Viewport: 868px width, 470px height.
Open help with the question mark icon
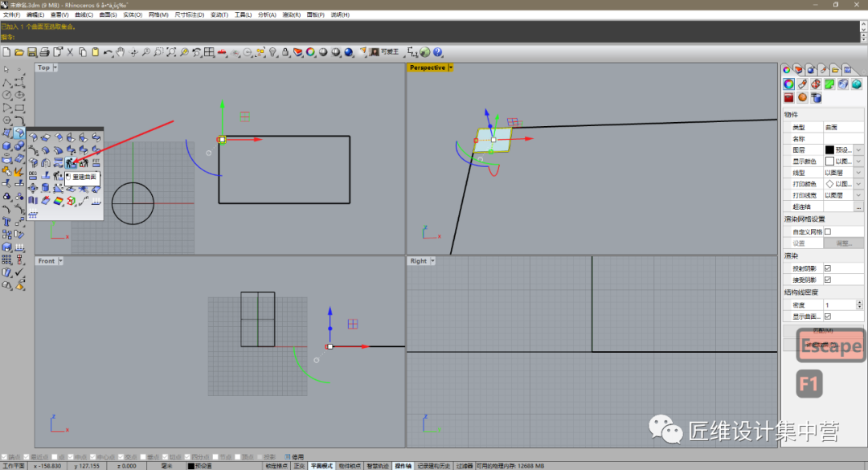coord(438,52)
